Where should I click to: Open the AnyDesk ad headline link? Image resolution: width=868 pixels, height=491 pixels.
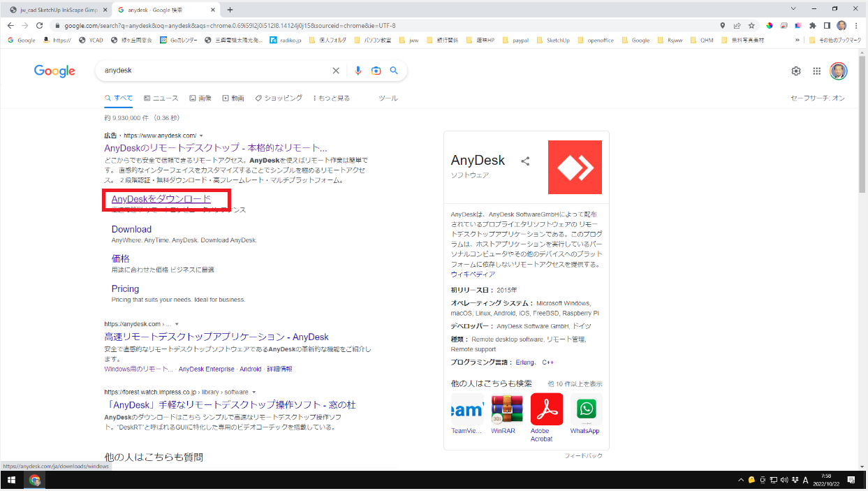[x=216, y=148]
